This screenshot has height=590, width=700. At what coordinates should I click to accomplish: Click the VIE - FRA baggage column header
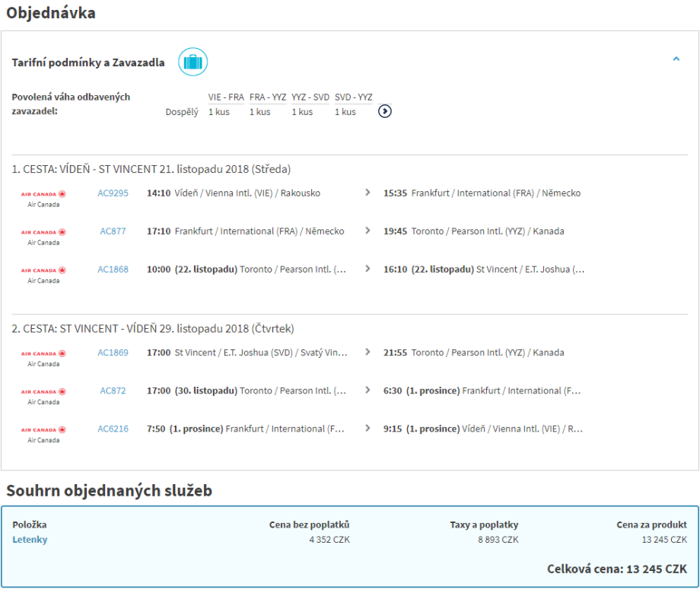pos(226,97)
